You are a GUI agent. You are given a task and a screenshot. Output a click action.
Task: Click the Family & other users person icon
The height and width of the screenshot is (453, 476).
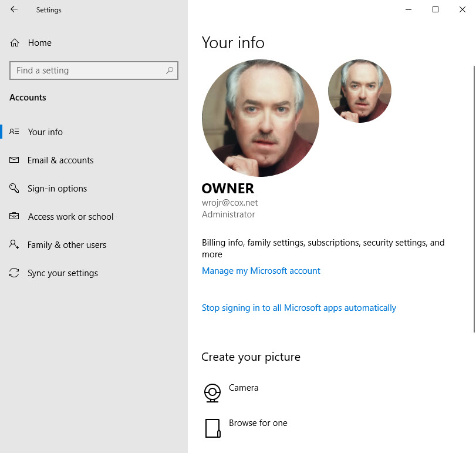15,245
